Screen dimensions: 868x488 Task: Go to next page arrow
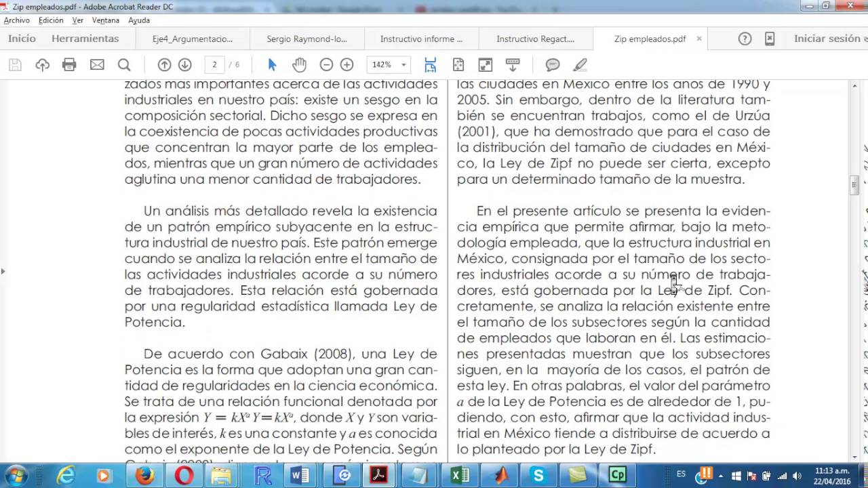(x=184, y=65)
